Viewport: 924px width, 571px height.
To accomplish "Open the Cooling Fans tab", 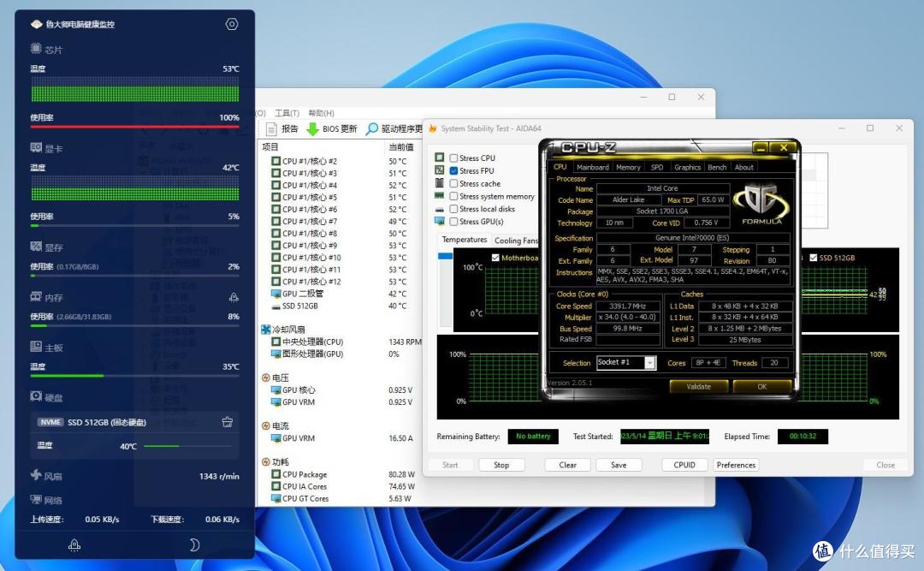I will [x=516, y=240].
